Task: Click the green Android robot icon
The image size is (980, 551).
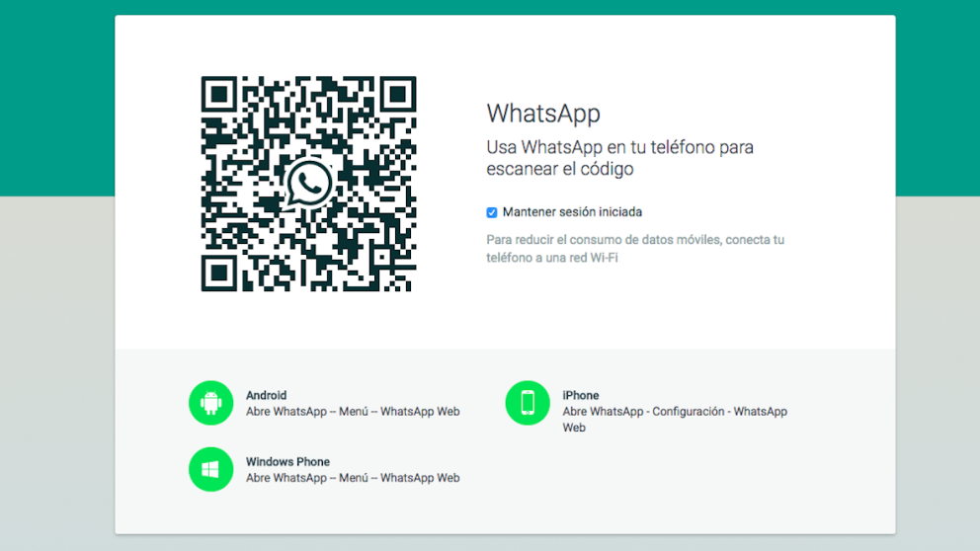Action: 210,403
